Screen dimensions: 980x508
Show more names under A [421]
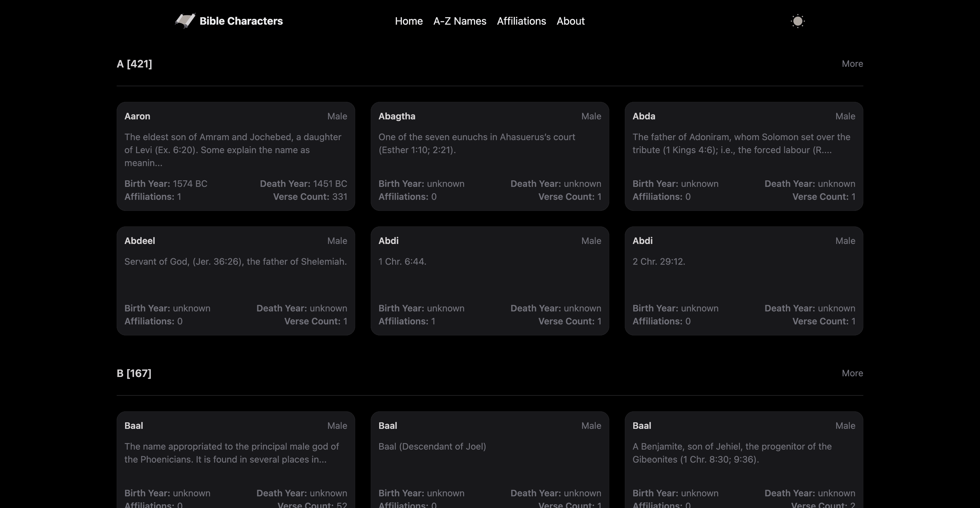(852, 64)
